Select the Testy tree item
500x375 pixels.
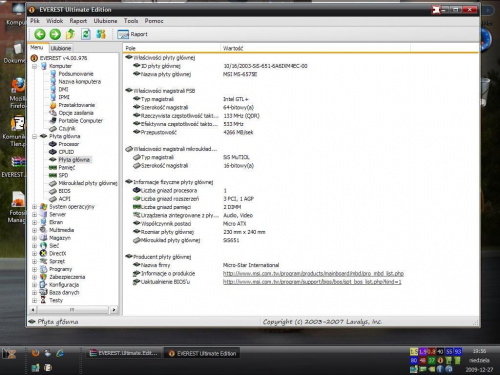(x=56, y=300)
